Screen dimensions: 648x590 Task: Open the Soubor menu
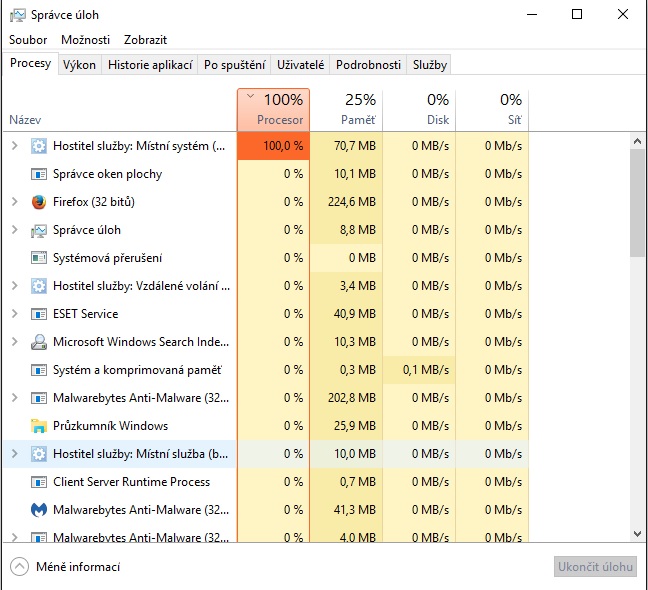tap(28, 40)
